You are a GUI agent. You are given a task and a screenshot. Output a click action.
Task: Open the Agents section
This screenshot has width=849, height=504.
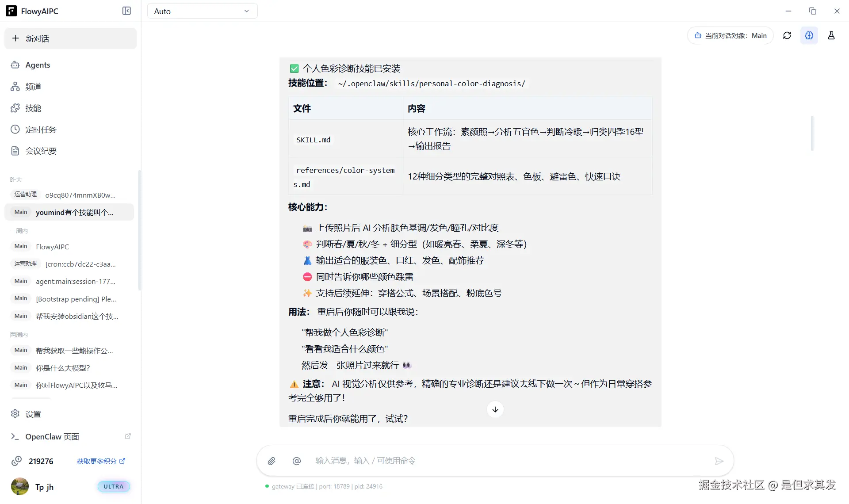(38, 65)
